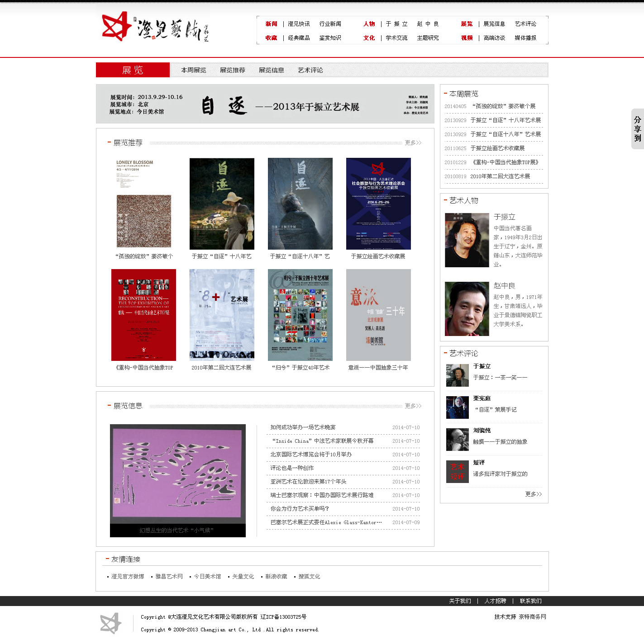Open the purple artwork image in 展览信息

[x=177, y=474]
